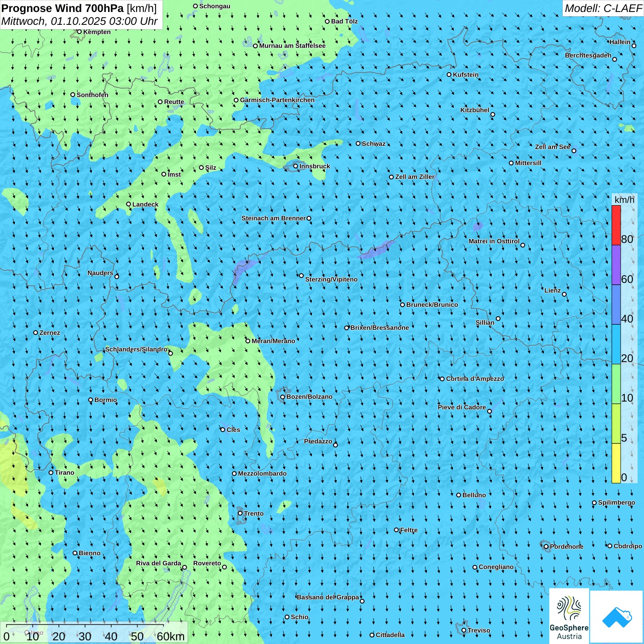Image resolution: width=644 pixels, height=644 pixels.
Task: Click the Tirano label
Action: pyautogui.click(x=64, y=472)
